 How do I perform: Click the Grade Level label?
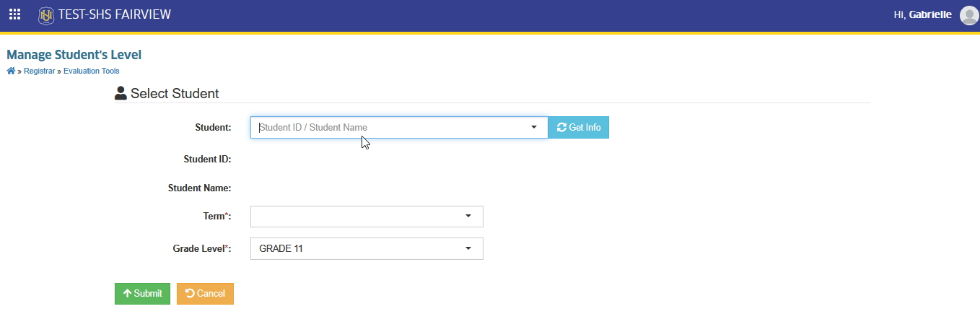202,249
